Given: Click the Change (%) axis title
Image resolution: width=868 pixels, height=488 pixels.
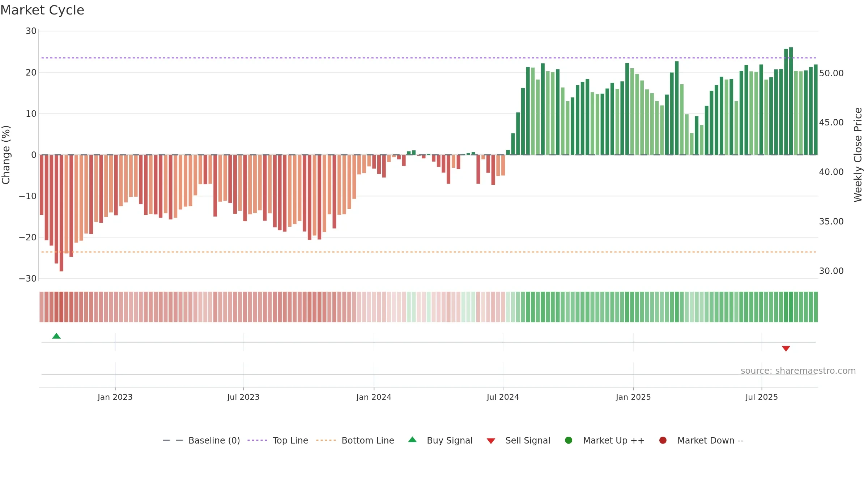Looking at the screenshot, I should pyautogui.click(x=6, y=155).
